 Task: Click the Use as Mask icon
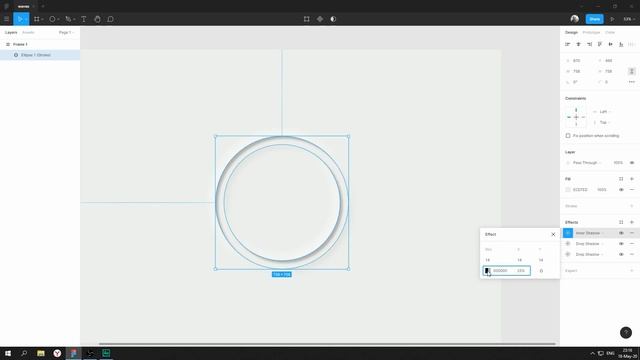click(333, 19)
